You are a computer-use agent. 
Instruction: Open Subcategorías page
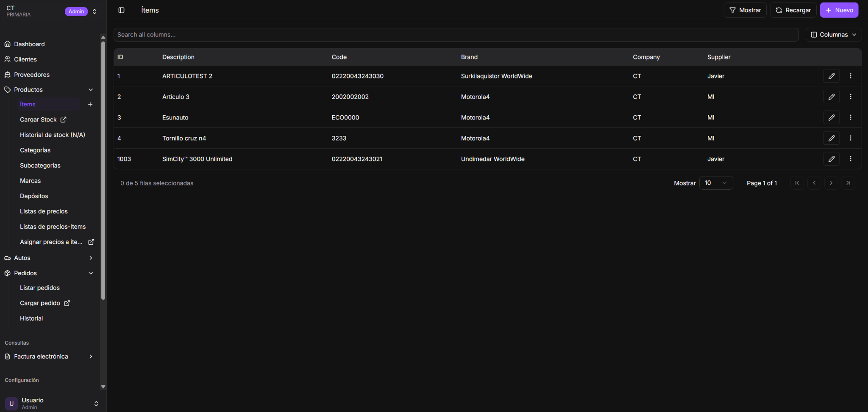40,166
